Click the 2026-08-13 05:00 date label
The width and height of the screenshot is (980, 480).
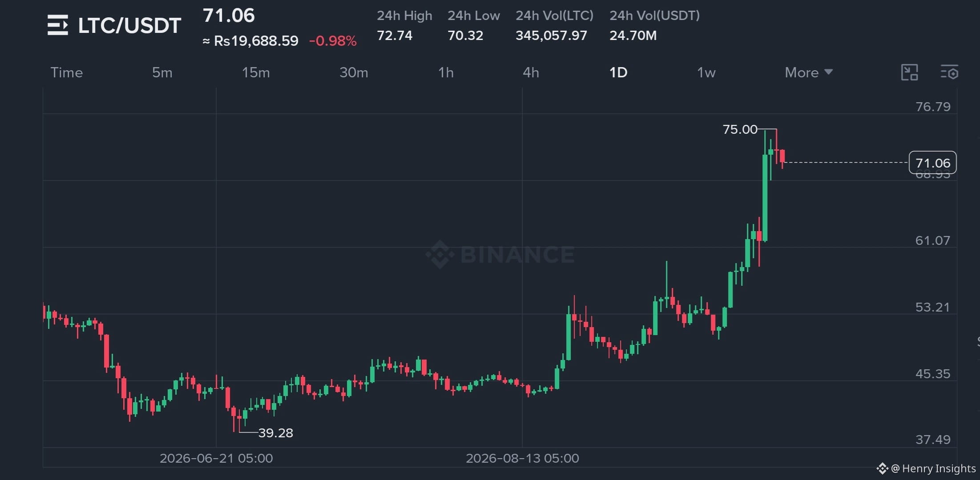[522, 458]
